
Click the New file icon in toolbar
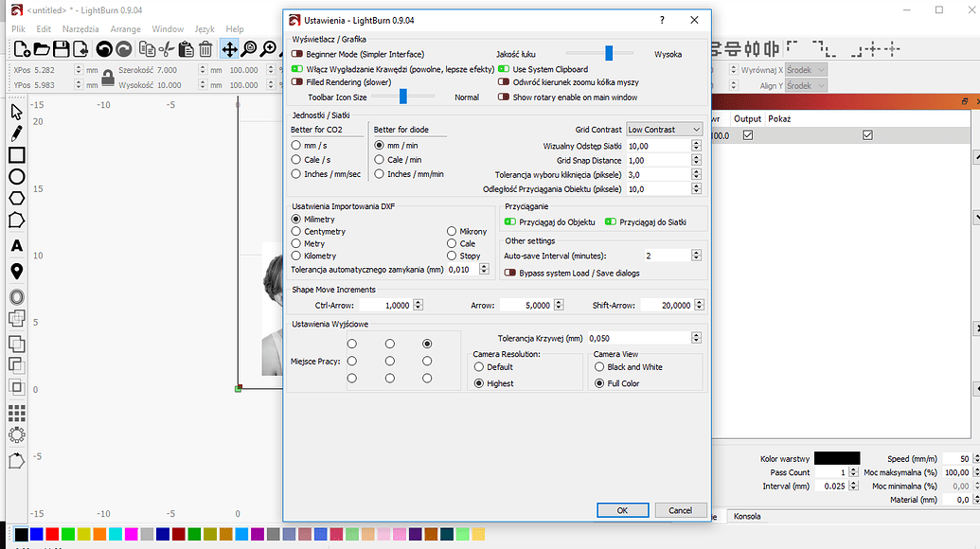[x=21, y=48]
